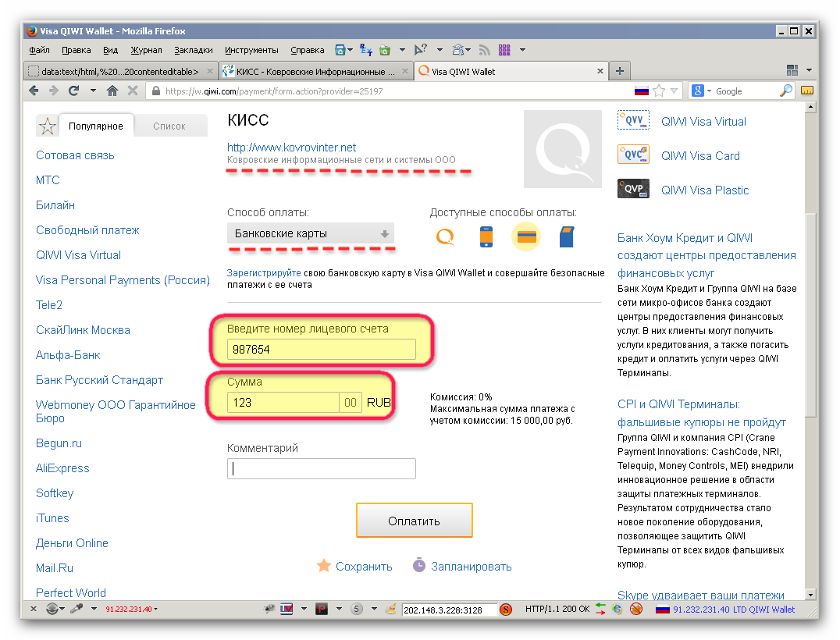Click the forward navigation arrow
The image size is (840, 640).
[54, 91]
